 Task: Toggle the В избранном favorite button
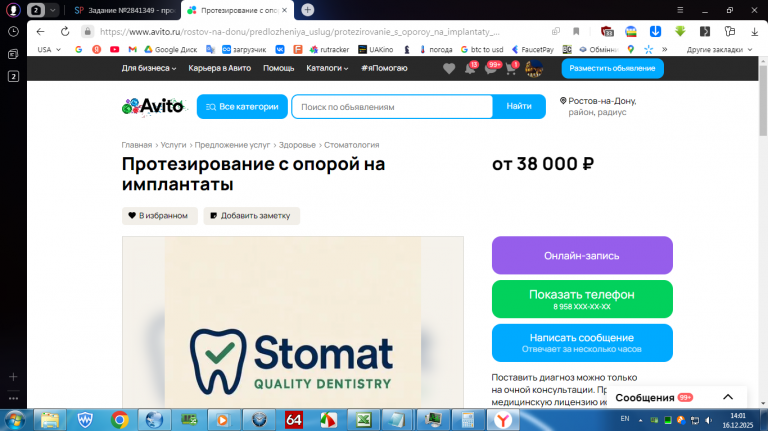(x=160, y=216)
